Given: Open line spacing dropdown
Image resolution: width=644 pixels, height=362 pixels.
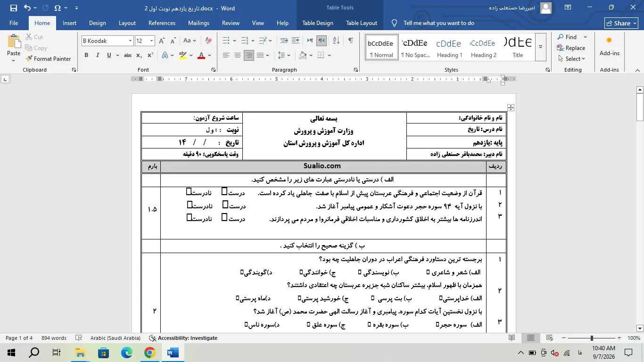Looking at the screenshot, I should pos(284,55).
